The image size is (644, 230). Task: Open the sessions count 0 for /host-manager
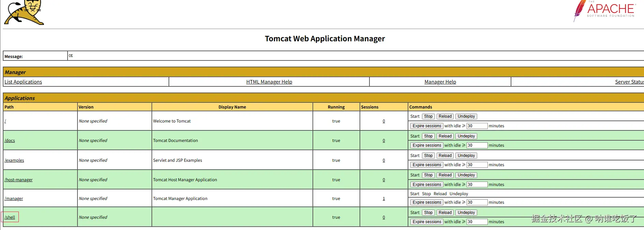384,180
